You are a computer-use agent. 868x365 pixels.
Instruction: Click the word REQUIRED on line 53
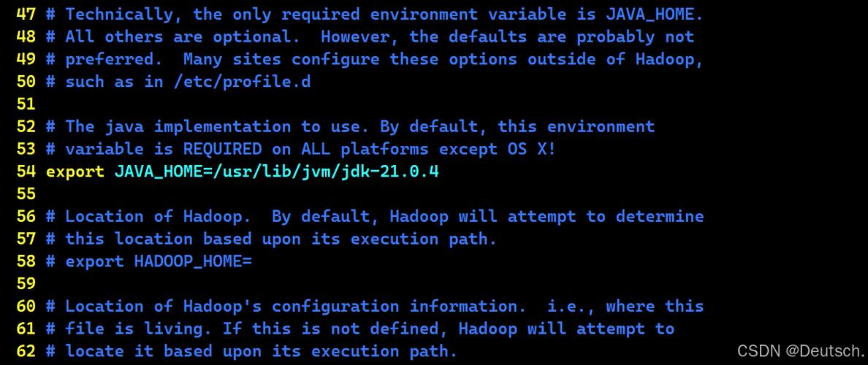coord(222,149)
